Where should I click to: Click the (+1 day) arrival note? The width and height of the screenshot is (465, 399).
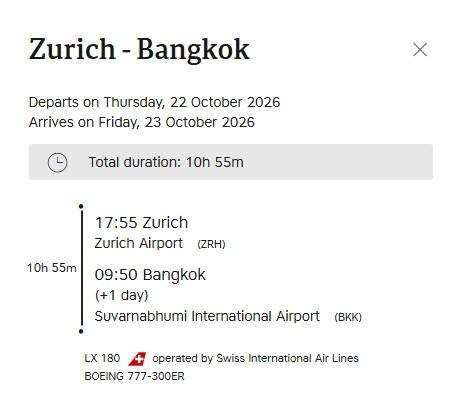(121, 295)
